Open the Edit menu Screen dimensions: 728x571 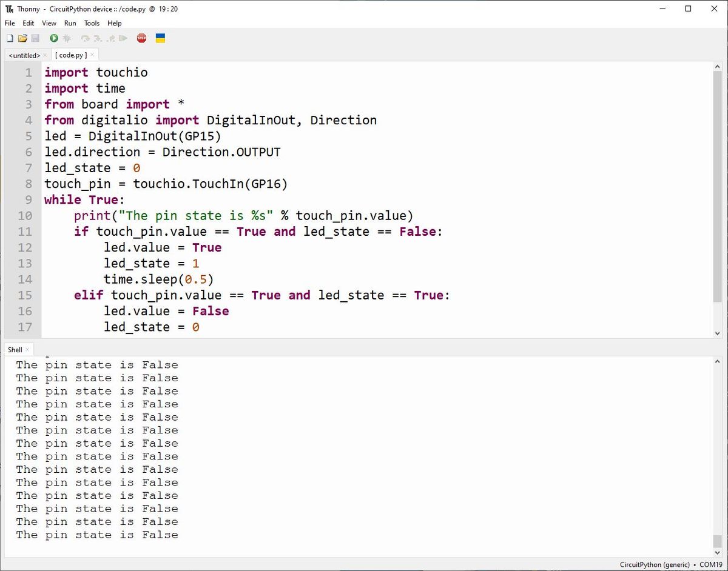click(x=29, y=23)
